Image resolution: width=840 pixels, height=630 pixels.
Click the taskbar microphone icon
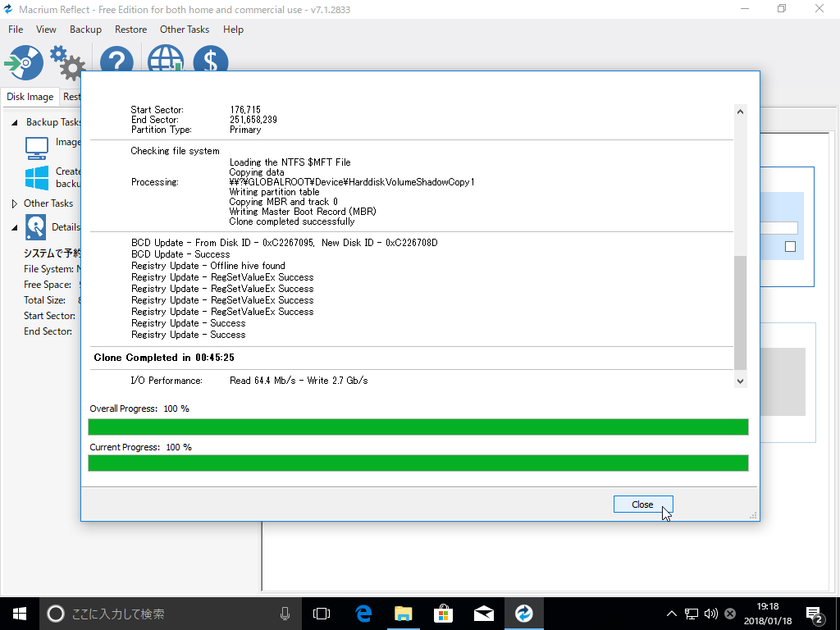(x=285, y=614)
